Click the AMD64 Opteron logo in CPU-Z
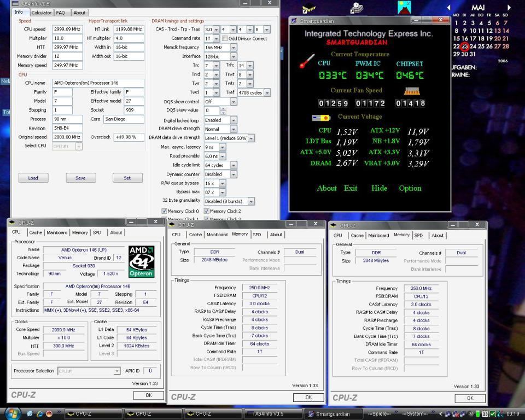Screen dimensions: 525x420 (x=141, y=261)
